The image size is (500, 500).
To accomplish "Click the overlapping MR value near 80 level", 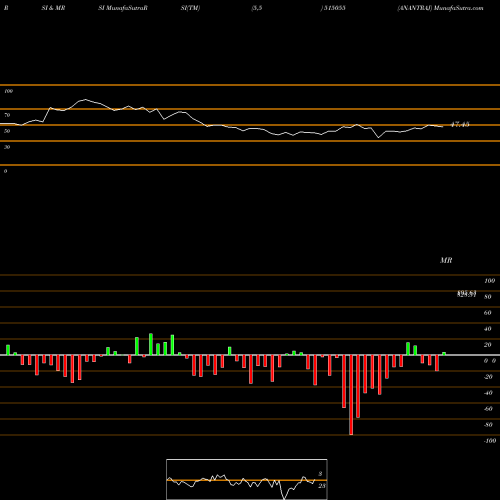I will point(466,294).
